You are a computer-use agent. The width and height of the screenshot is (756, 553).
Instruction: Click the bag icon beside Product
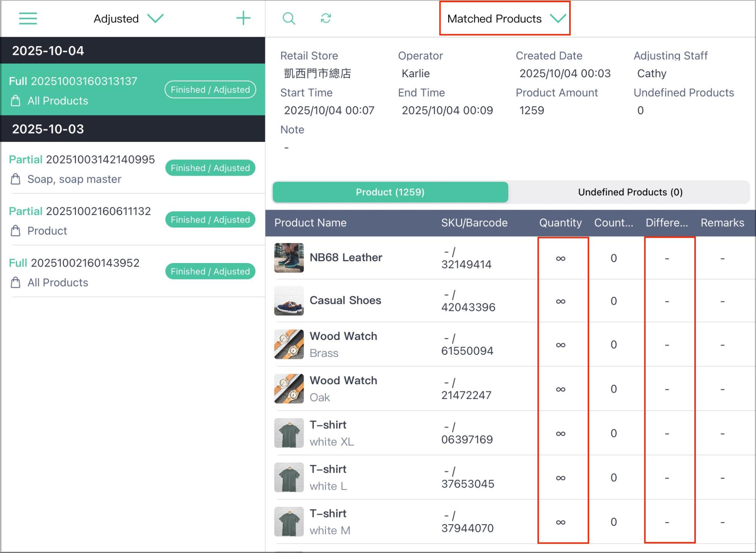click(x=16, y=231)
